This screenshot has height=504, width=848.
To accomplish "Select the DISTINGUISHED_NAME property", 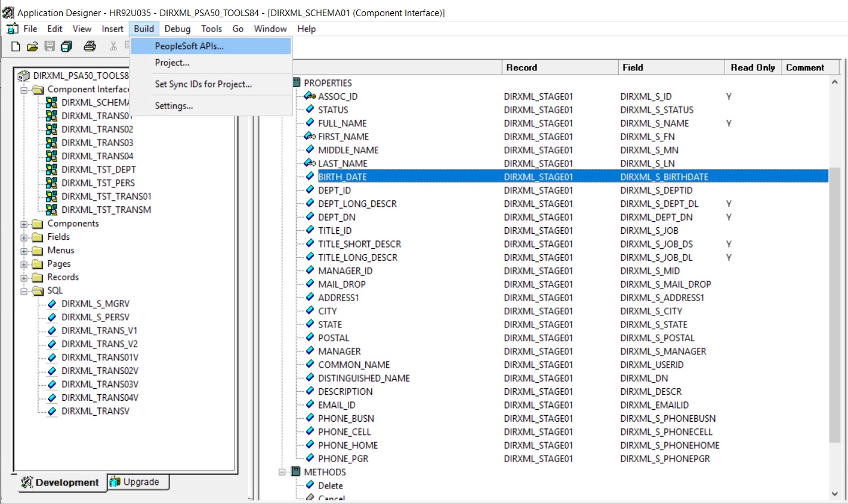I will pyautogui.click(x=364, y=378).
